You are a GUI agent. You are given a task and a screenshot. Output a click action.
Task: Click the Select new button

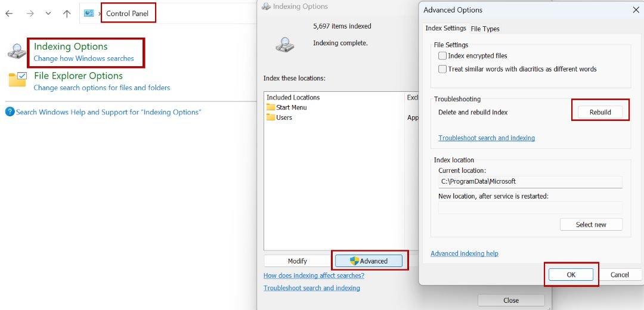pyautogui.click(x=591, y=225)
